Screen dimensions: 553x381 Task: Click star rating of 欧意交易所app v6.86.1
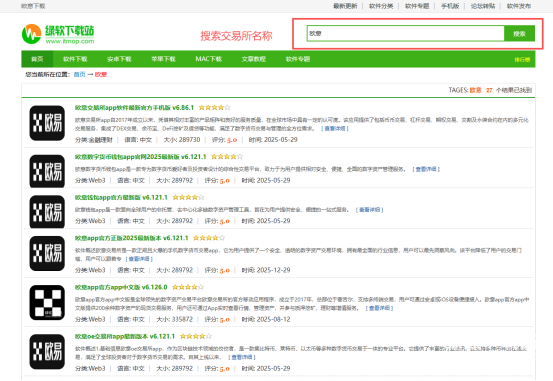214,108
